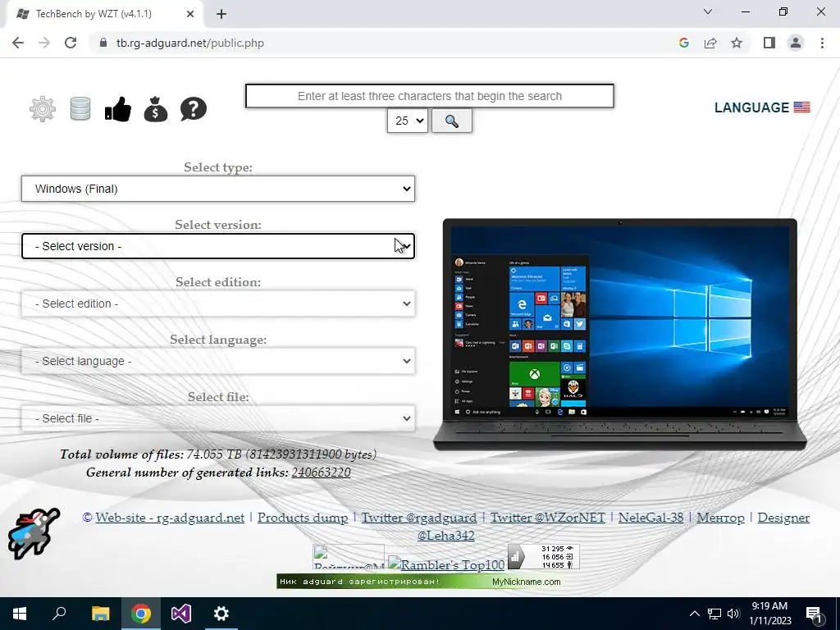This screenshot has height=630, width=840.
Task: Click the Google icon in address bar
Action: [683, 43]
